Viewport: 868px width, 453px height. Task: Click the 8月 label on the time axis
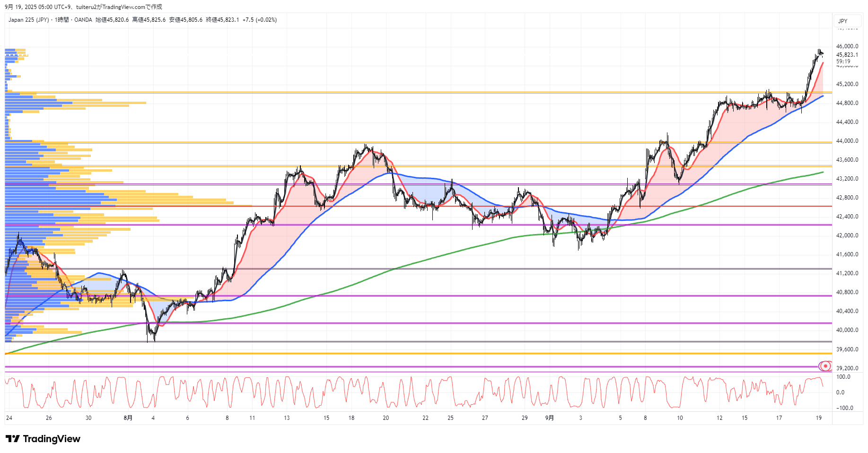(x=128, y=418)
